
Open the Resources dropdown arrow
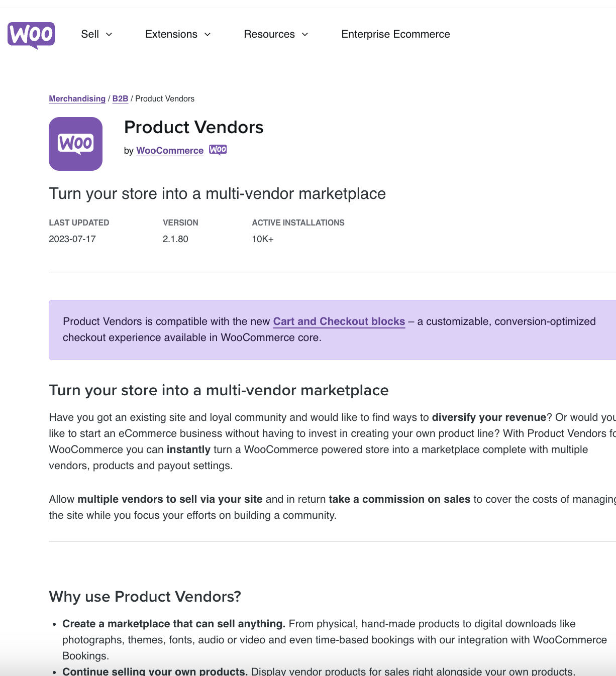click(x=304, y=35)
